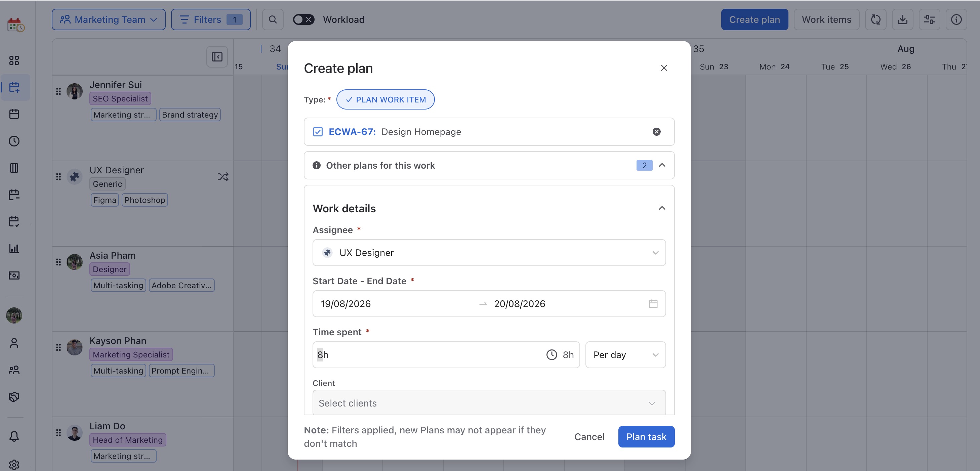The height and width of the screenshot is (471, 980).
Task: Click the Marketing Specialist role tag
Action: [131, 355]
